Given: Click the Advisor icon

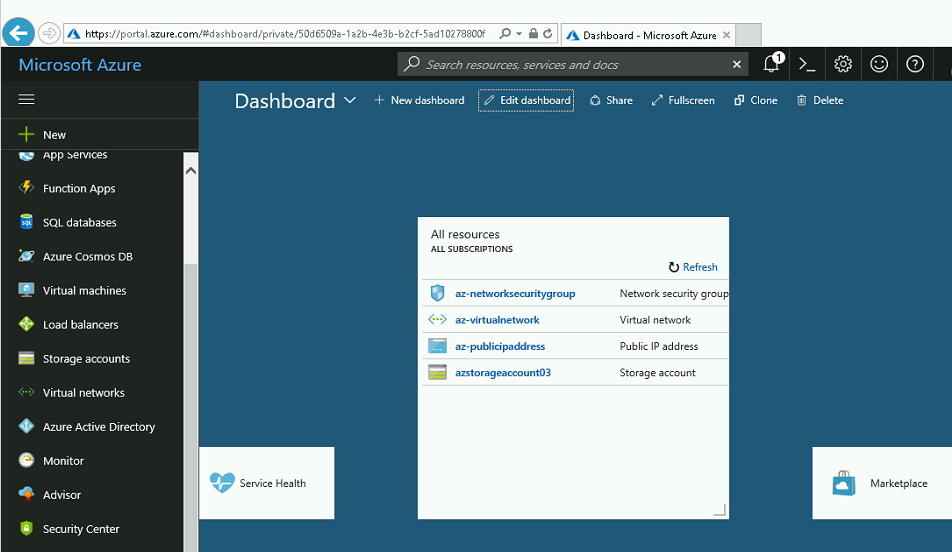Looking at the screenshot, I should tap(26, 494).
